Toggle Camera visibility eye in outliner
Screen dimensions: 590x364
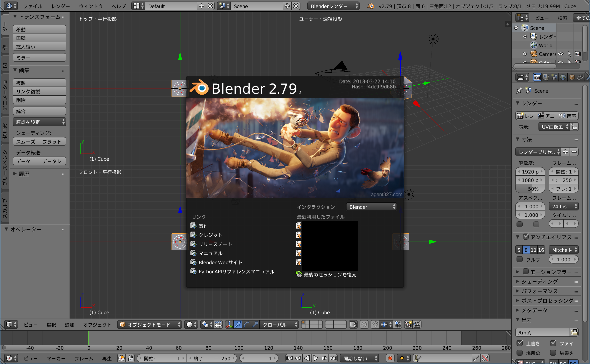pos(561,54)
